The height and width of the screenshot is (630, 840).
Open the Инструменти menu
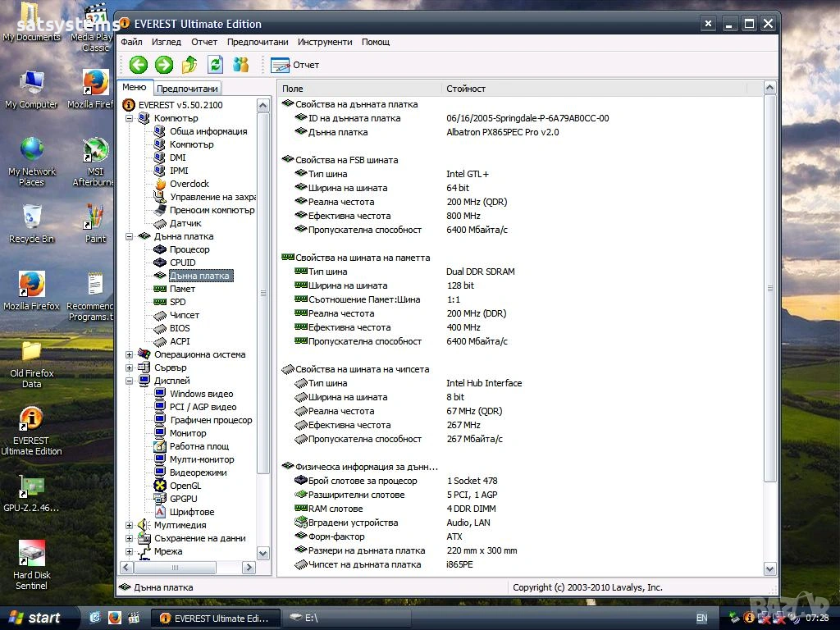pyautogui.click(x=325, y=42)
